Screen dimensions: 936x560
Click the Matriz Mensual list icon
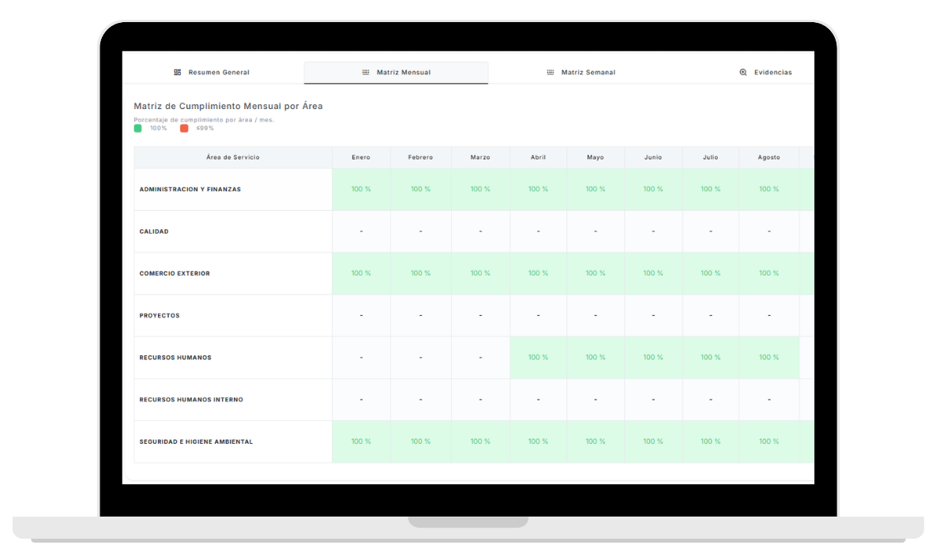[366, 73]
